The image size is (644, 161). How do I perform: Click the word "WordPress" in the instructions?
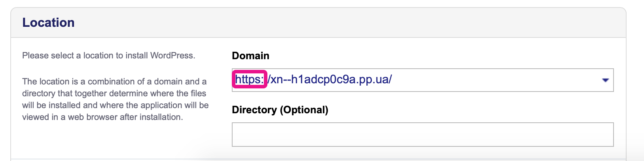coord(171,56)
